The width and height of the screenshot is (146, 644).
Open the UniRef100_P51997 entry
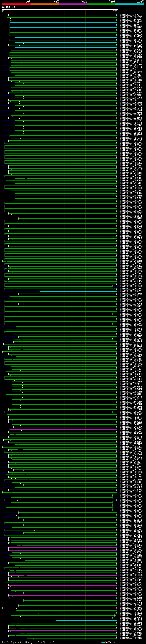131,477
